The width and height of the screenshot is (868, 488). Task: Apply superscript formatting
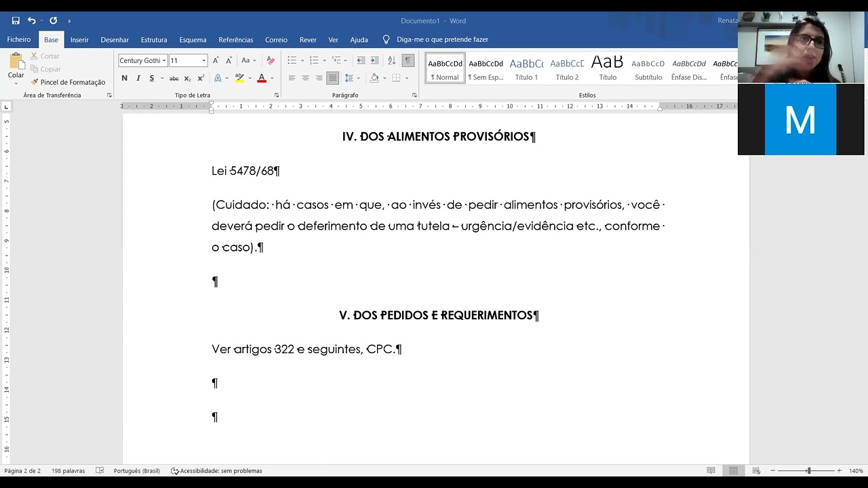pyautogui.click(x=201, y=78)
